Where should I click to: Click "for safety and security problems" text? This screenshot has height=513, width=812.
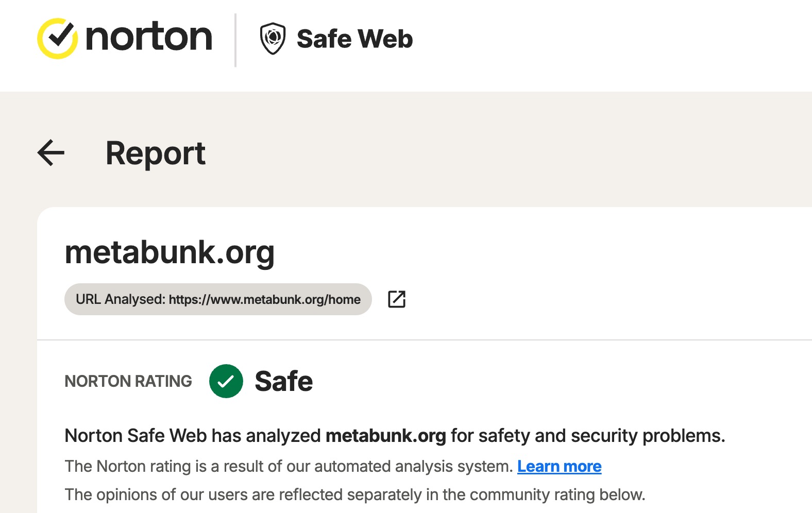click(x=587, y=436)
